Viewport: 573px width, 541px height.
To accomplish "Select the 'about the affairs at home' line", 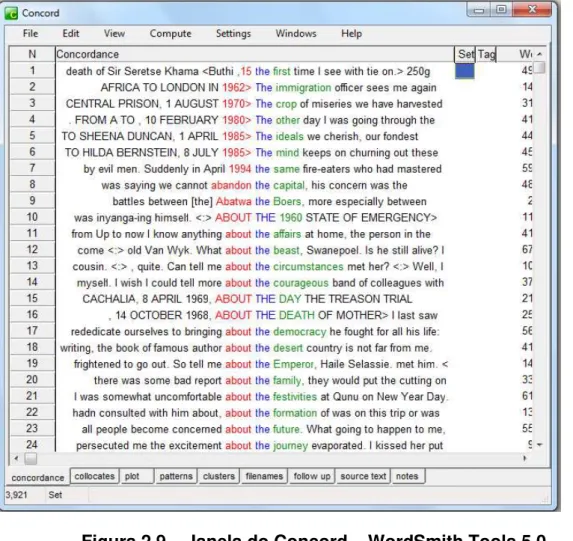I will coord(255,234).
